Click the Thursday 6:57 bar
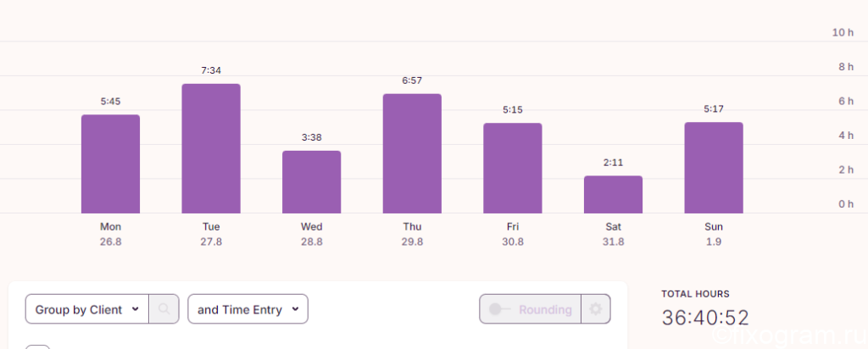Screen dimensions: 868x349 point(413,153)
